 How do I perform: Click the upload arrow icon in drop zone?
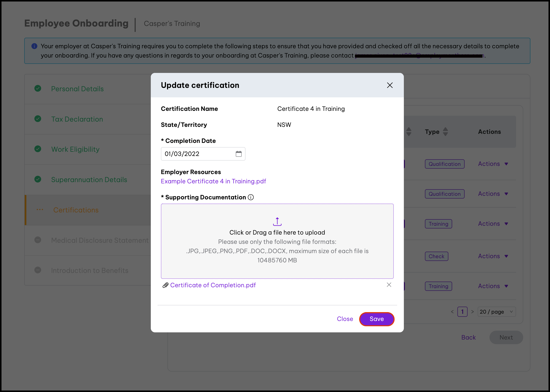(277, 221)
